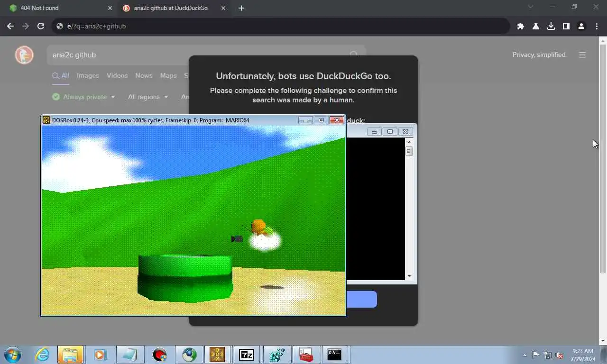
Task: Open a new browser tab
Action: pyautogui.click(x=241, y=8)
